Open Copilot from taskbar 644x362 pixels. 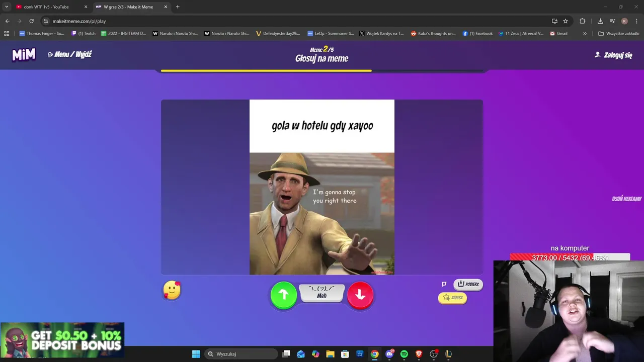pos(315,354)
